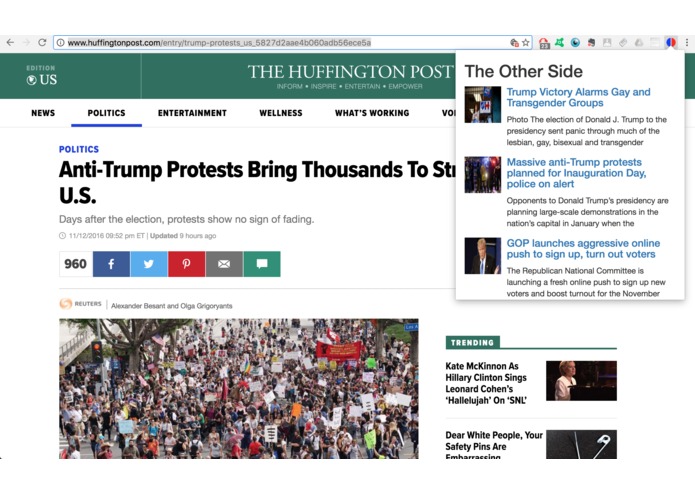
Task: Click the Reuters logo by the byline
Action: pyautogui.click(x=80, y=304)
